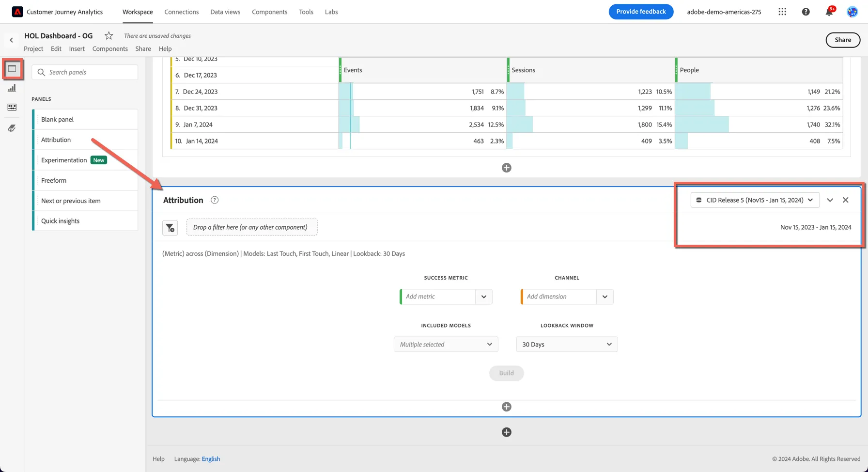Click the Provide feedback button
This screenshot has height=472, width=868.
[641, 12]
